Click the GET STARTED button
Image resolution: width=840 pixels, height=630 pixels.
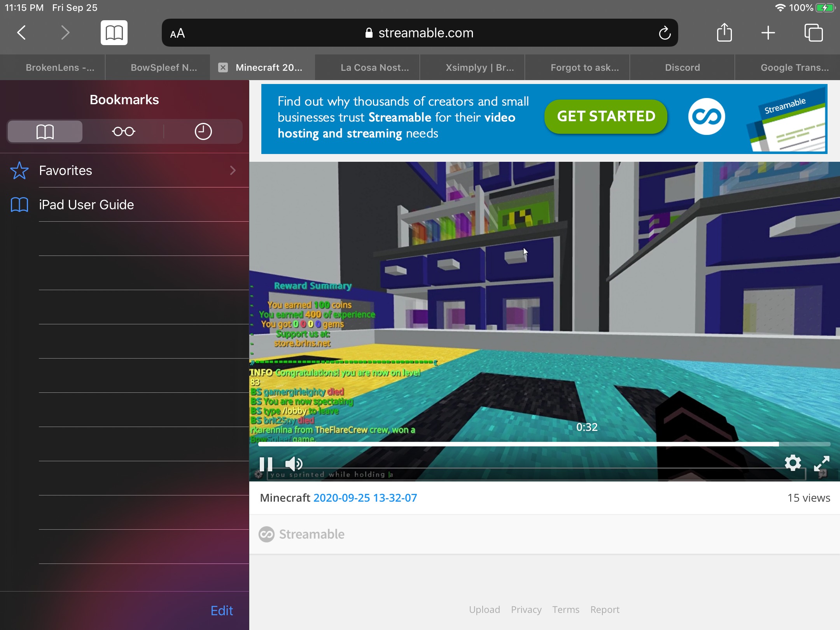tap(606, 116)
